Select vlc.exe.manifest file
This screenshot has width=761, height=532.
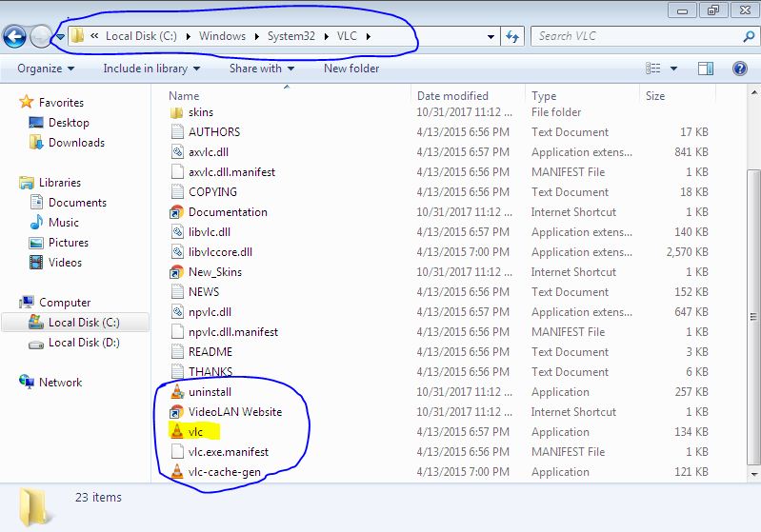coord(229,451)
